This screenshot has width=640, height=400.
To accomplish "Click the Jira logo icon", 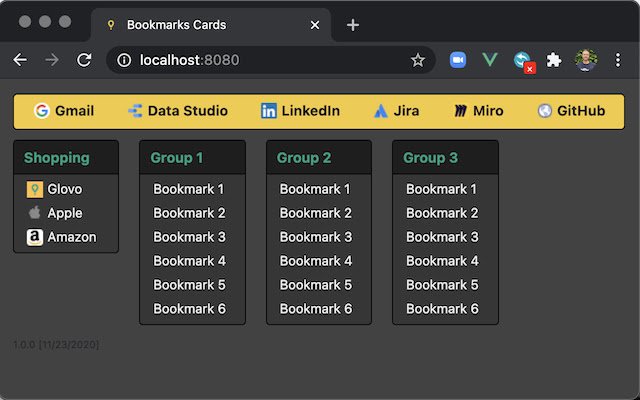I will [381, 111].
